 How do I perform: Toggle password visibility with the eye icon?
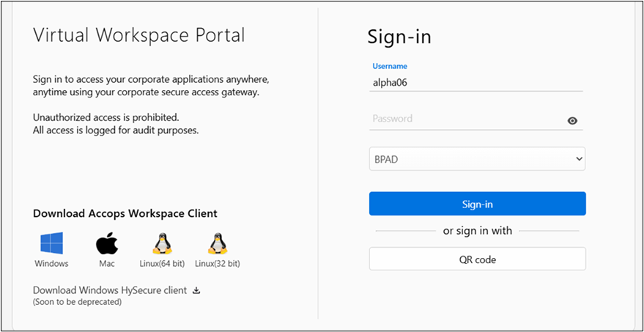572,121
